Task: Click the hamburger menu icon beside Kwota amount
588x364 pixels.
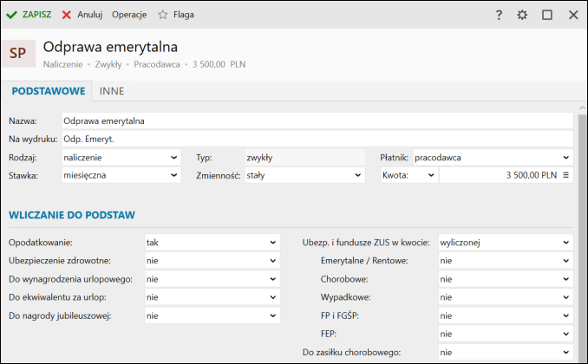Action: (x=565, y=175)
